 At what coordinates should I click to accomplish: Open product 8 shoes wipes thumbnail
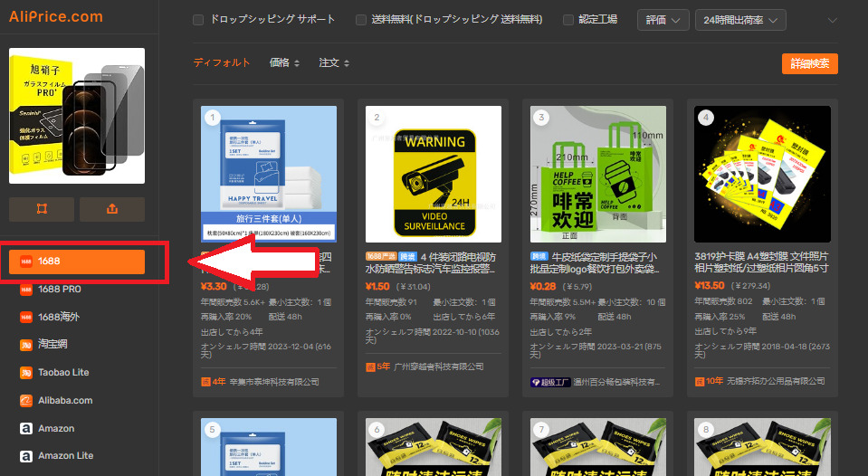coord(762,447)
